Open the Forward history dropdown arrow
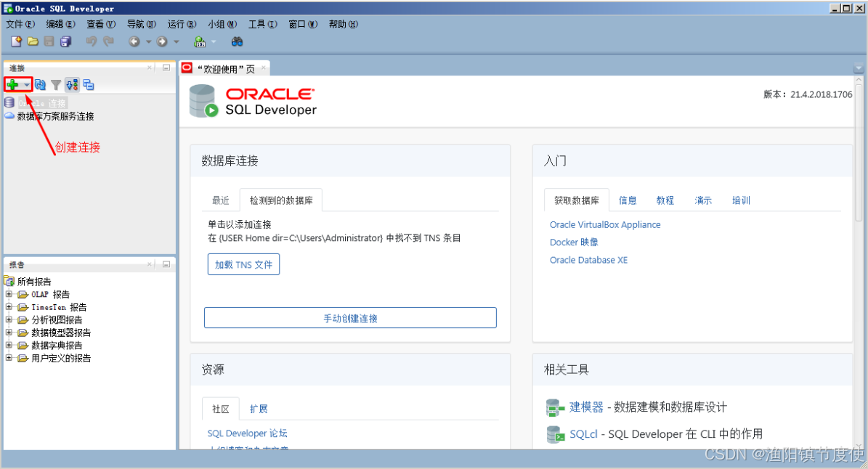Screen dimensions: 868x469 tap(176, 41)
